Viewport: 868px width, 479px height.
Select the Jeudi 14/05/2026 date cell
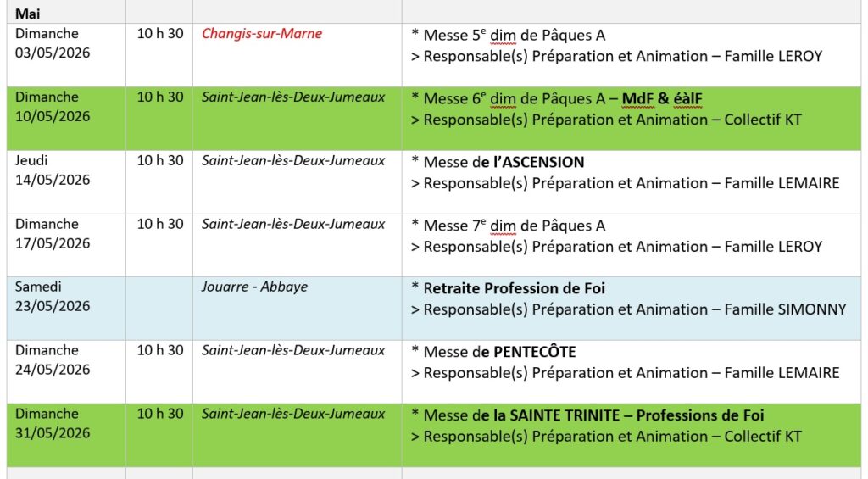tap(53, 170)
